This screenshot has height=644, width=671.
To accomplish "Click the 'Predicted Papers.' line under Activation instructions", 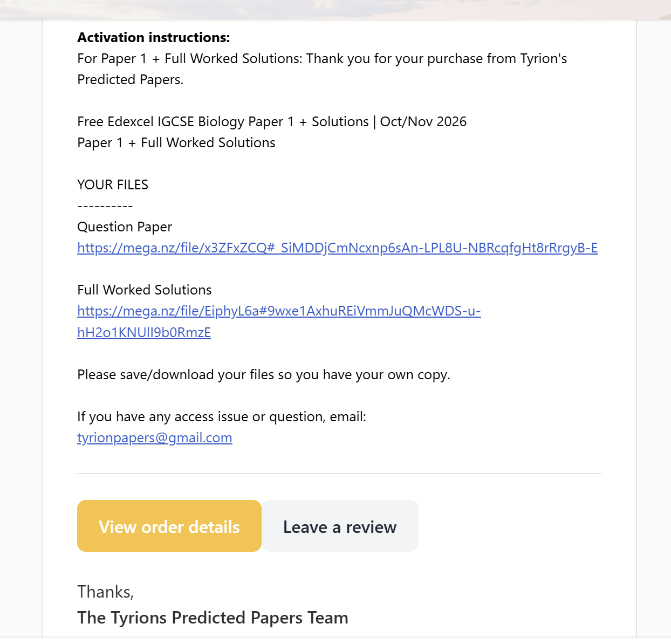I will coord(131,80).
